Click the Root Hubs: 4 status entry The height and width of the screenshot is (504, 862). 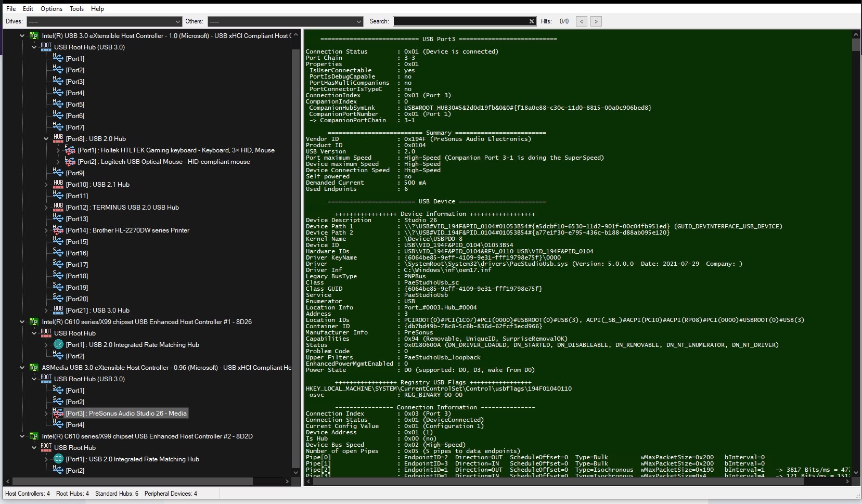(72, 494)
